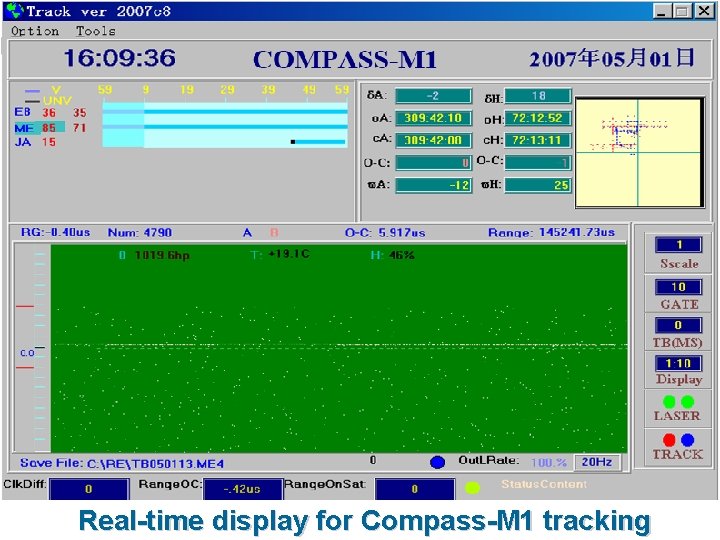This screenshot has height=540, width=720.
Task: Click the Display ratio field 1:10
Action: [x=679, y=363]
